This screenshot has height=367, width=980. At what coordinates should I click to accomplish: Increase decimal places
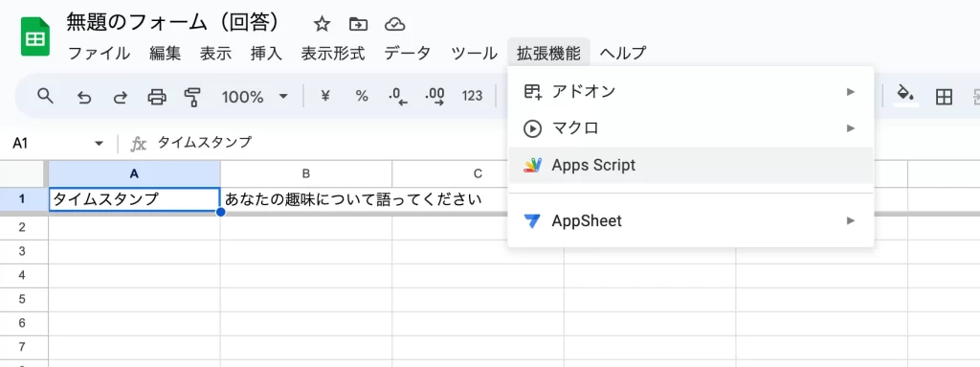coord(434,97)
